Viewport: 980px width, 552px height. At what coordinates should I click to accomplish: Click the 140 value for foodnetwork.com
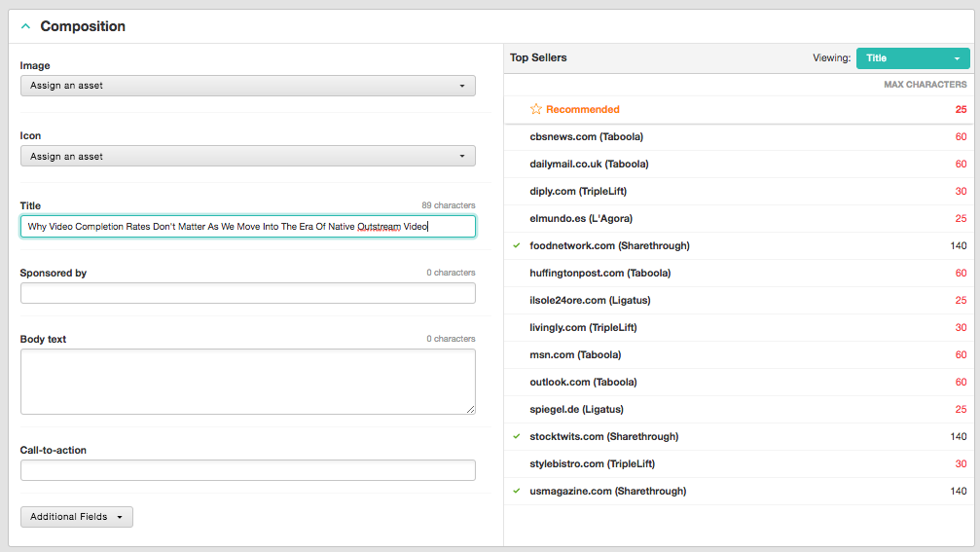[x=959, y=245]
